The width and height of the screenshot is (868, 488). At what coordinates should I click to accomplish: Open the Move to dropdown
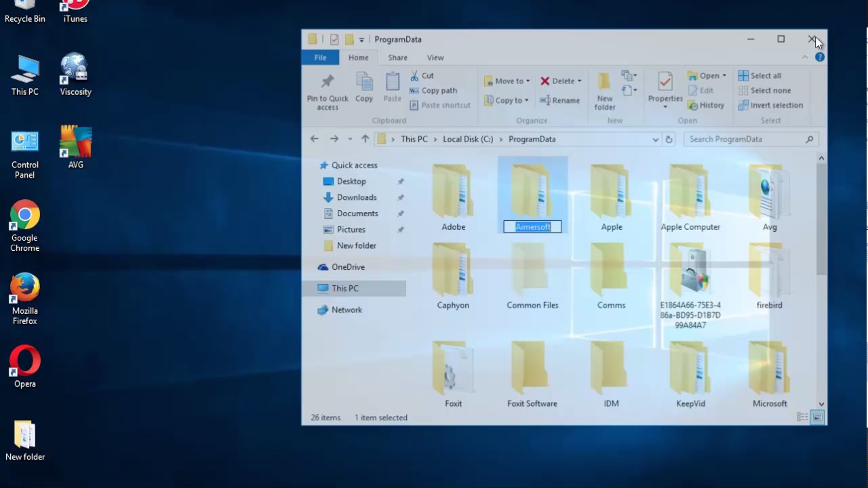[x=507, y=81]
